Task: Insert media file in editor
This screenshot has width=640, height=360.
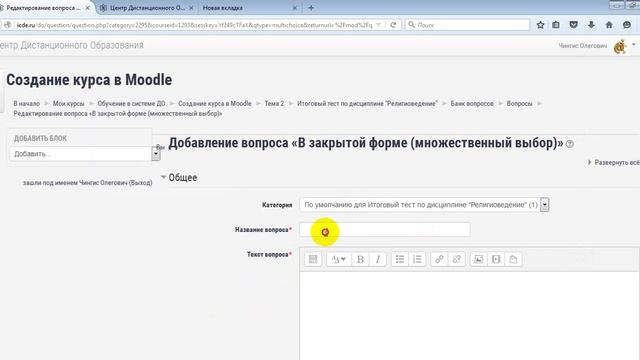Action: (x=496, y=259)
